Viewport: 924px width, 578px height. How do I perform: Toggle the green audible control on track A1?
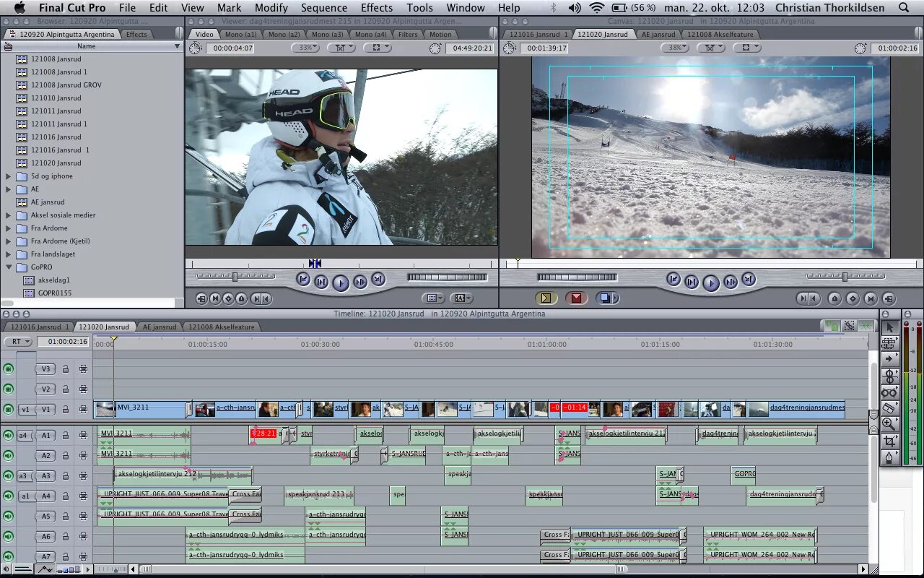pyautogui.click(x=8, y=434)
